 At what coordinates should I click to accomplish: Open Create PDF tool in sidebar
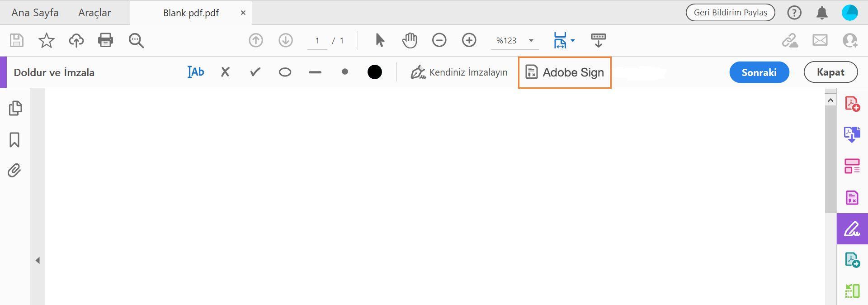click(852, 104)
